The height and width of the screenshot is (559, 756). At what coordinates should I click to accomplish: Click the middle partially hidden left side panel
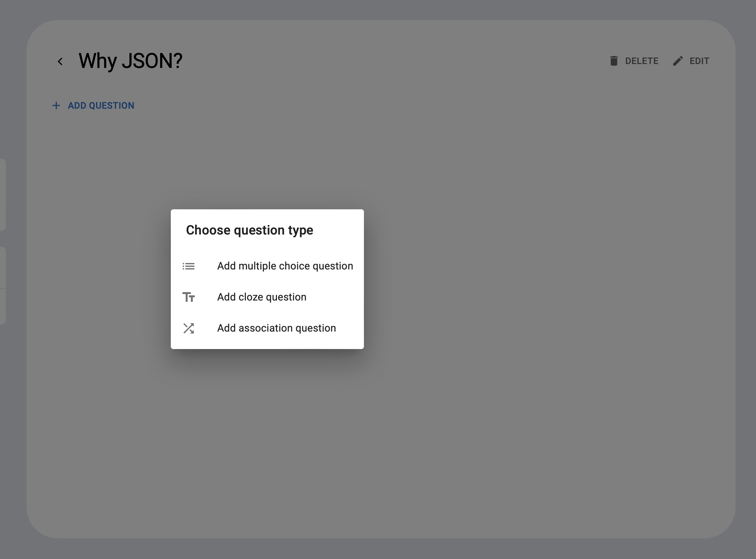pos(2,267)
